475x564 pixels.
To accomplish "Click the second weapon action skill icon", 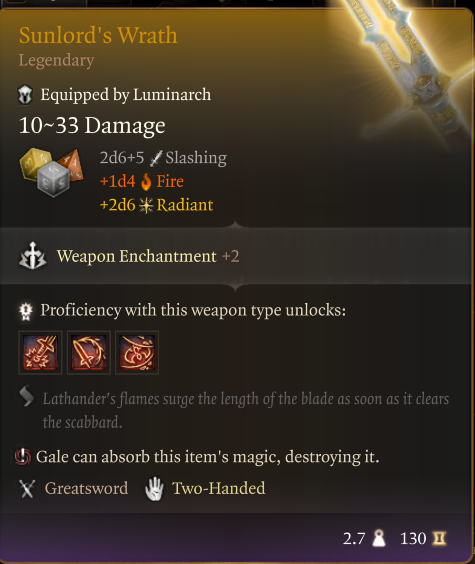I will pyautogui.click(x=89, y=352).
